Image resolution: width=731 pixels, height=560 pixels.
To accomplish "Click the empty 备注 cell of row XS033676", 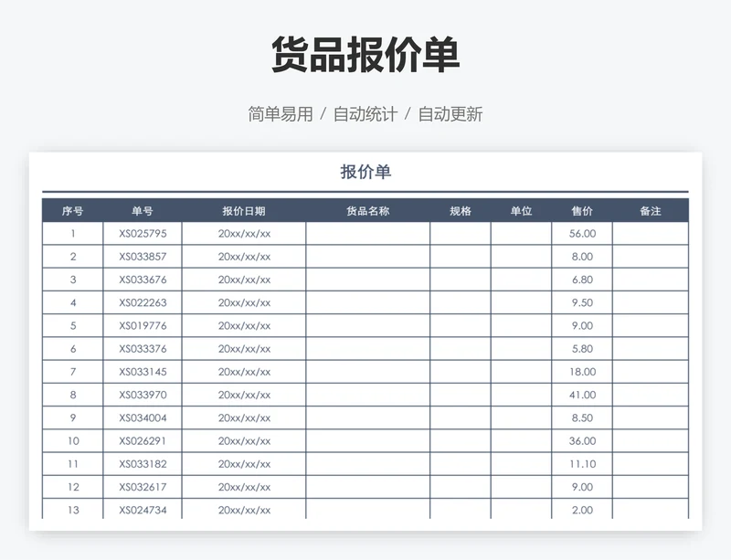I will tap(651, 280).
